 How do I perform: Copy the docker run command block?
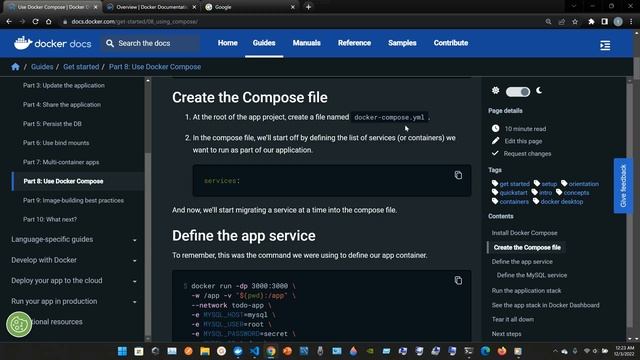pos(458,280)
